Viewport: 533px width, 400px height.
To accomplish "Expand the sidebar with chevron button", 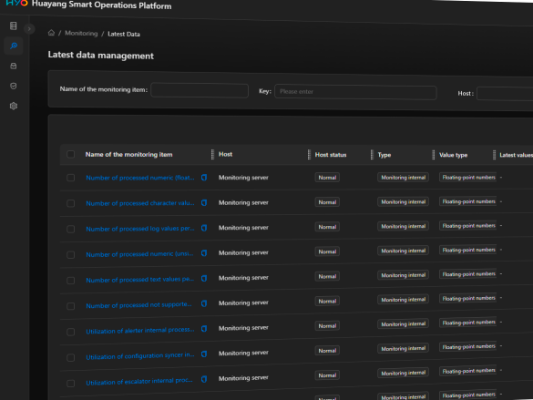I will coord(29,29).
